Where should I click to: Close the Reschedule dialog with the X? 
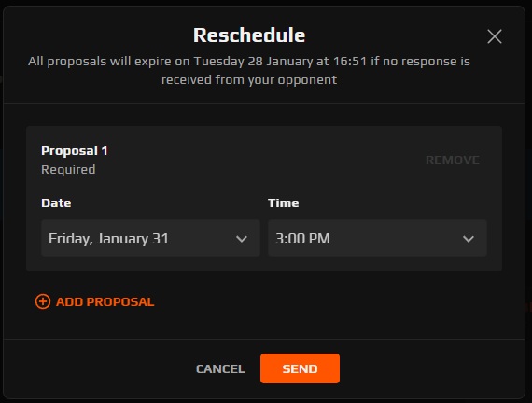point(495,36)
